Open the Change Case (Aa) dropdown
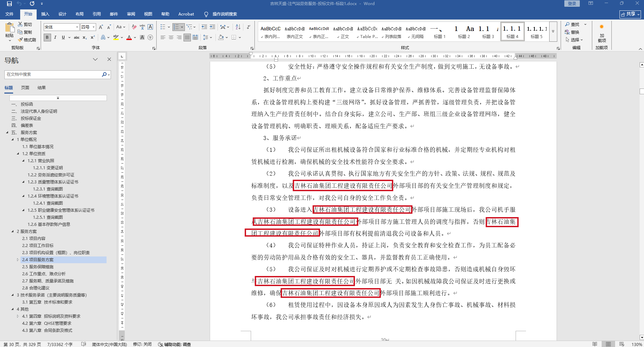Viewport: 644px width, 347px height. coord(120,27)
